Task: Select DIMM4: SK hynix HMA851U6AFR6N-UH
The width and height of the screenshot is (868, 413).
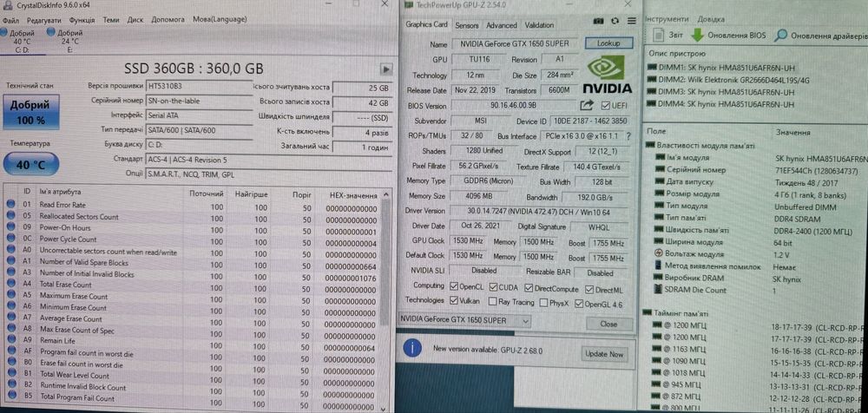Action: pos(721,104)
